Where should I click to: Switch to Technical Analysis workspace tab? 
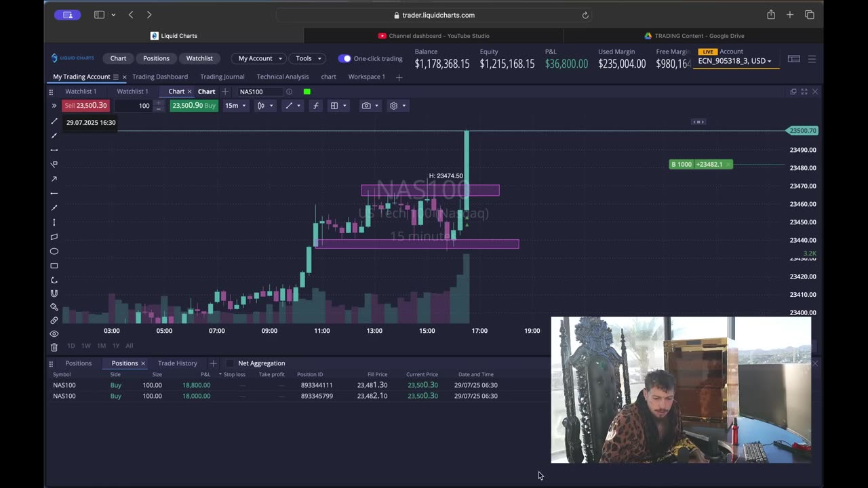click(283, 77)
